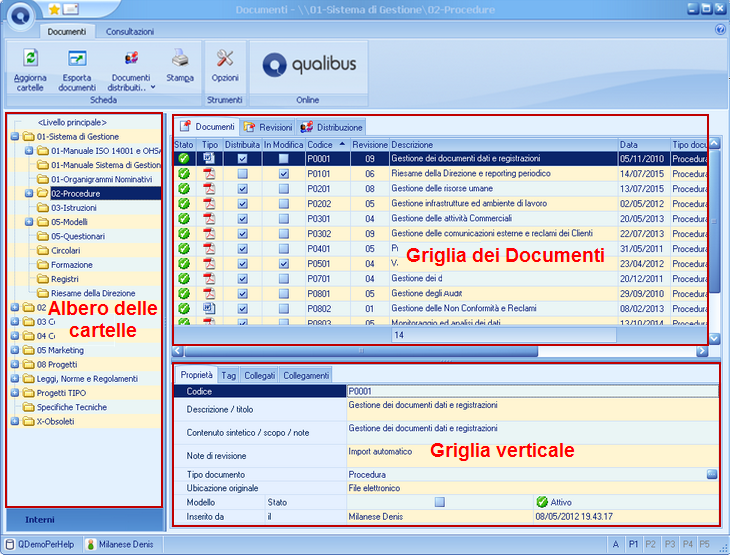The height and width of the screenshot is (555, 730).
Task: Click QDemoPerHelp database icon in status bar
Action: pos(10,544)
